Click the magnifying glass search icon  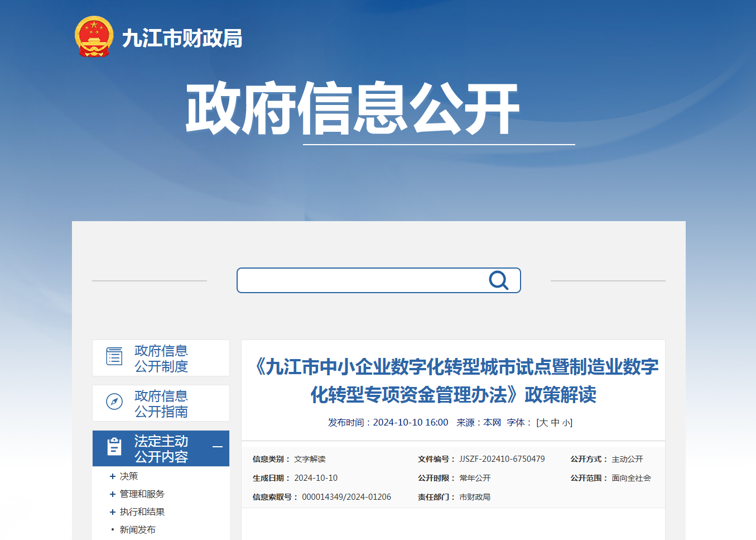click(x=498, y=280)
